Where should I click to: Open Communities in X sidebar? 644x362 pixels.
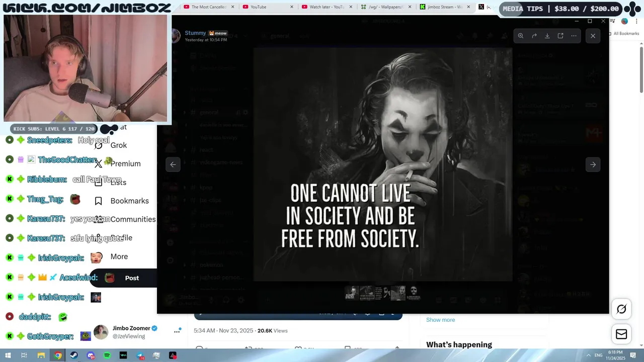pyautogui.click(x=133, y=220)
